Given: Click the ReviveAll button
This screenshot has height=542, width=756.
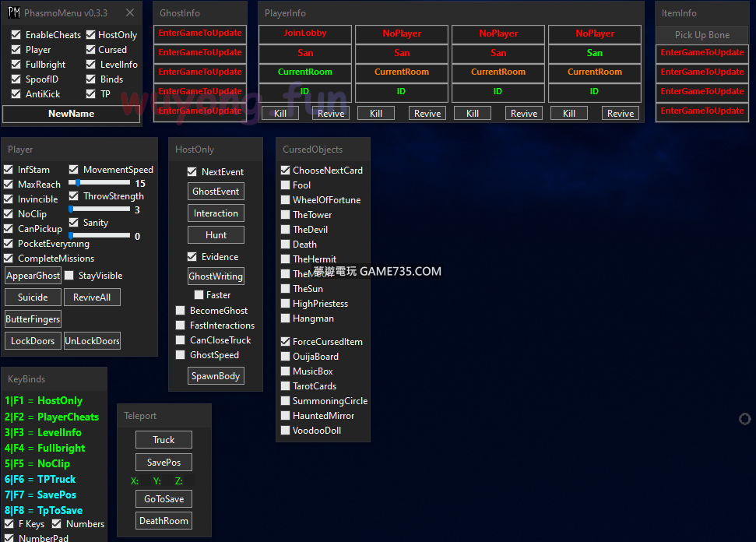Looking at the screenshot, I should coord(92,297).
